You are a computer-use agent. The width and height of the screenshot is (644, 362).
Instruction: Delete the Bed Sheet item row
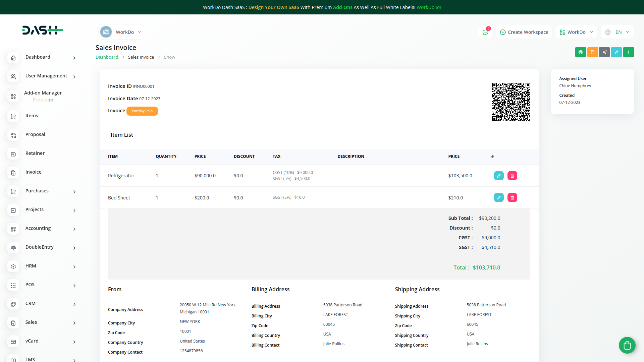[512, 198]
